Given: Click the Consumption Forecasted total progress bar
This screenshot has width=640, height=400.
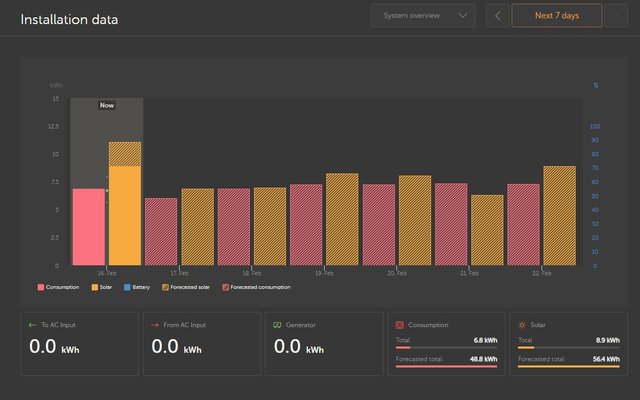Looking at the screenshot, I should tap(447, 367).
